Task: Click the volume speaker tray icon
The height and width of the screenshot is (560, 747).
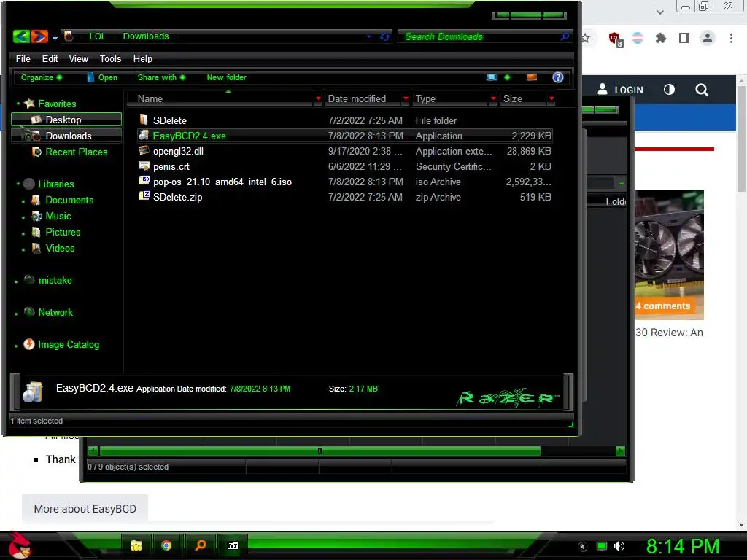Action: pos(619,546)
